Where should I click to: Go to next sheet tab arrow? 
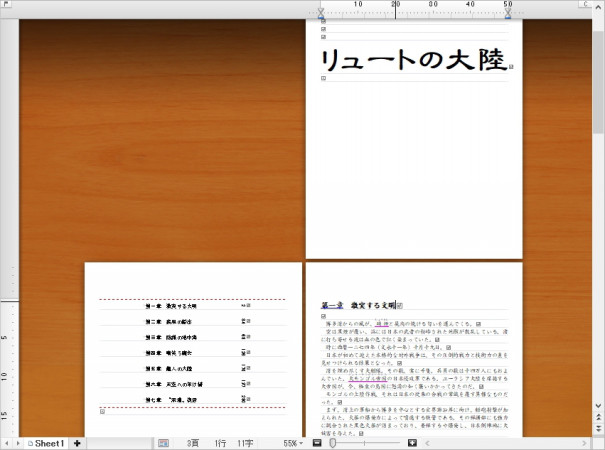tap(17, 443)
